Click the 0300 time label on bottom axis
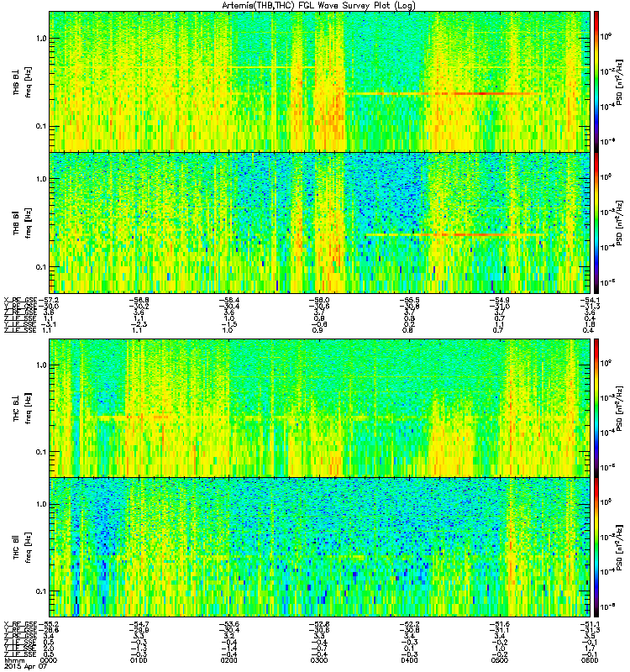The width and height of the screenshot is (630, 672). (319, 660)
